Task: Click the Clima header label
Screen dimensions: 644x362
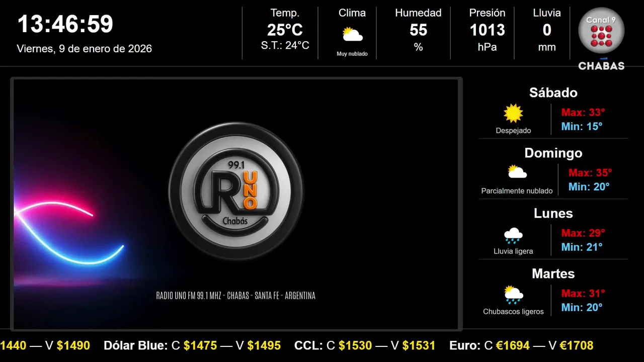Action: [x=352, y=13]
